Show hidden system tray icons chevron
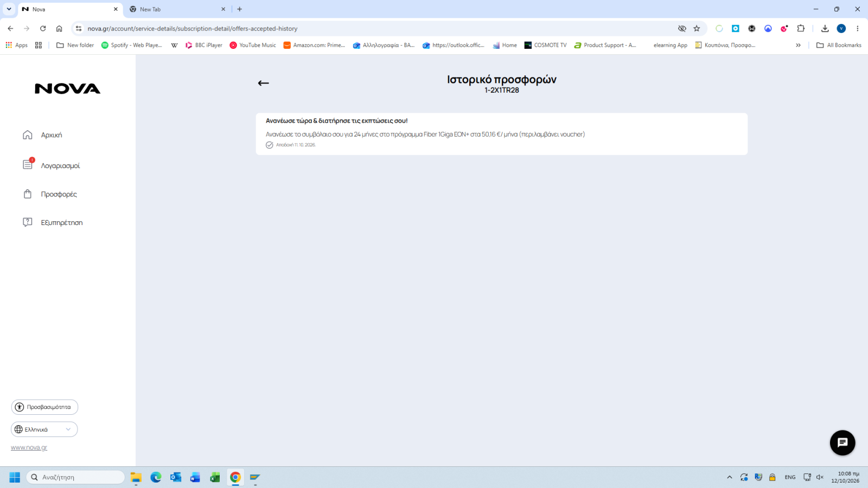 (x=730, y=477)
